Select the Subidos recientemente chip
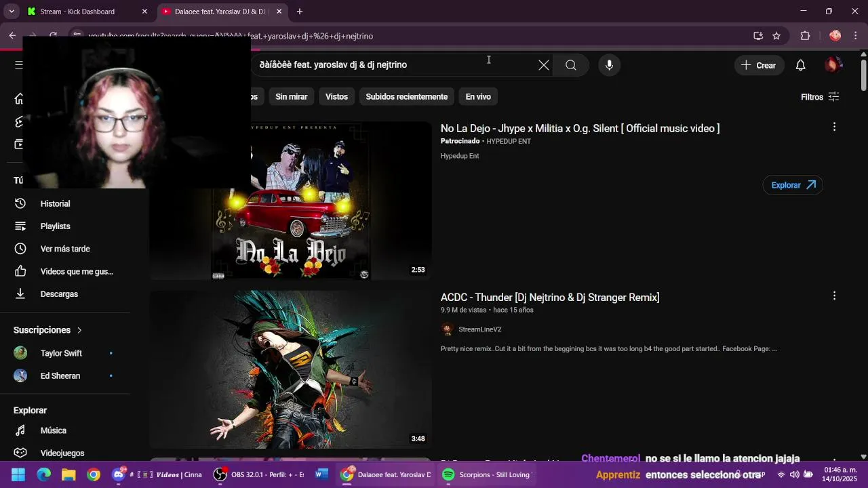 click(406, 97)
